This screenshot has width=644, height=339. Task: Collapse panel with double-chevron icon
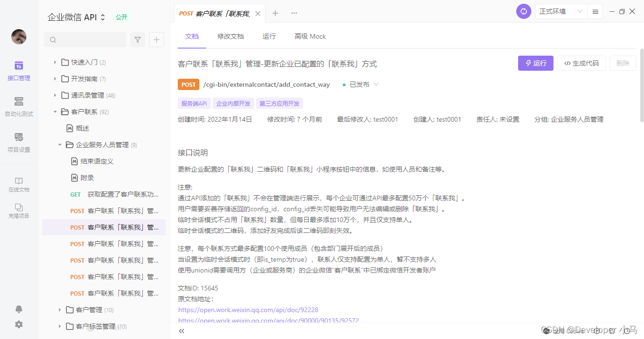182,331
